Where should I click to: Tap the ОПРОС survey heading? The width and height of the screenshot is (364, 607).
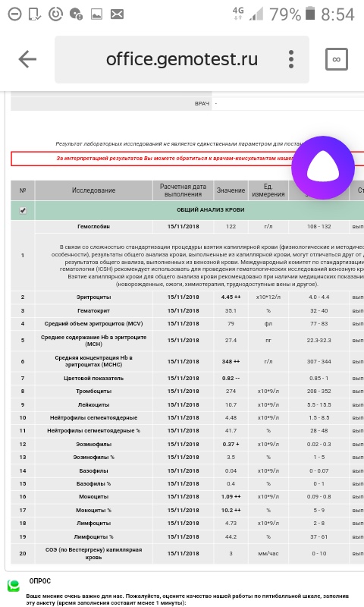point(40,581)
